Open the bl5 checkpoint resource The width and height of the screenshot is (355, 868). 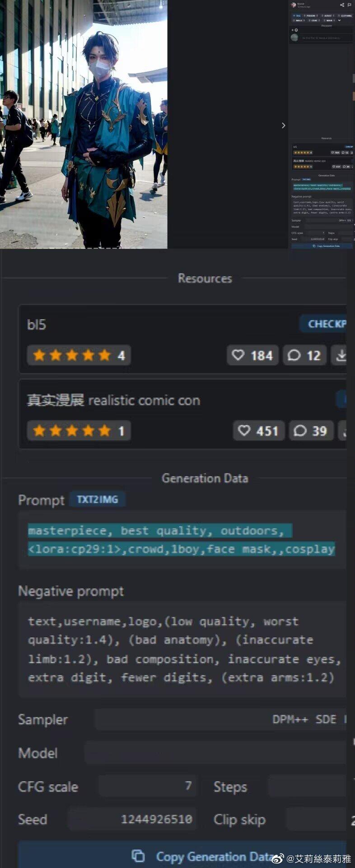[37, 325]
